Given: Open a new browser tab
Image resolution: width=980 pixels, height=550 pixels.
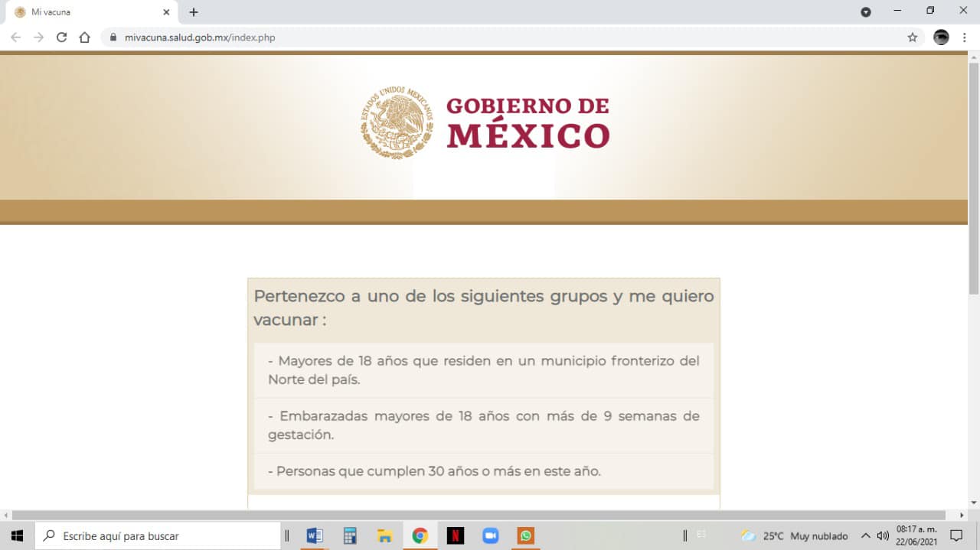Looking at the screenshot, I should tap(194, 12).
